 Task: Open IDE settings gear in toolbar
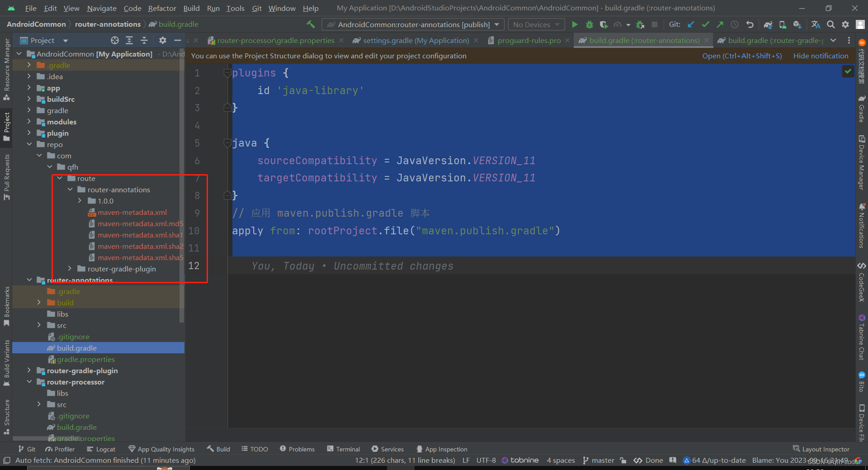click(845, 24)
